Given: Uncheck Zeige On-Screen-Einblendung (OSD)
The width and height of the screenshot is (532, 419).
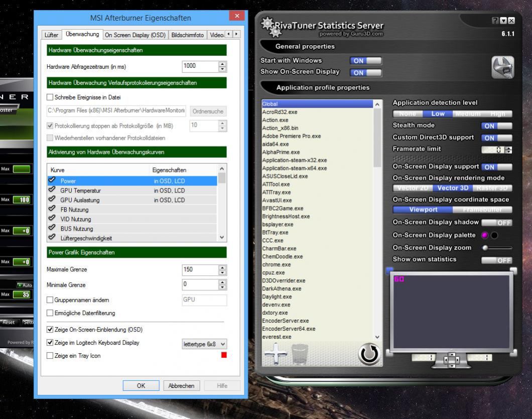Looking at the screenshot, I should pyautogui.click(x=50, y=330).
